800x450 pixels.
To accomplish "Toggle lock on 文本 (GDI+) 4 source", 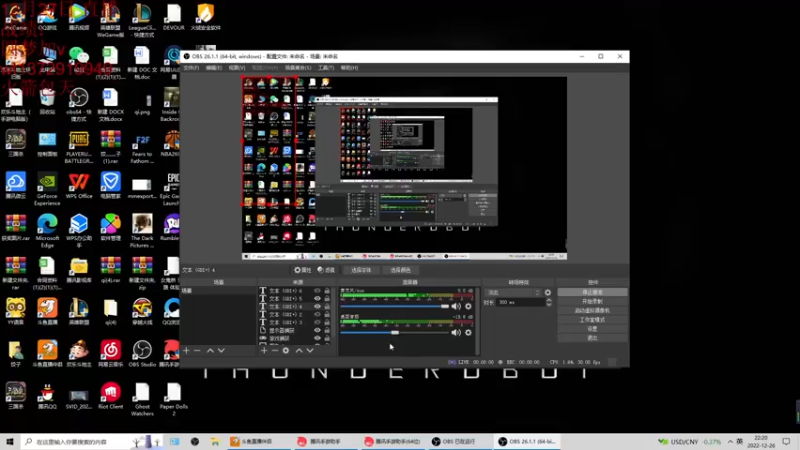I will 327,307.
